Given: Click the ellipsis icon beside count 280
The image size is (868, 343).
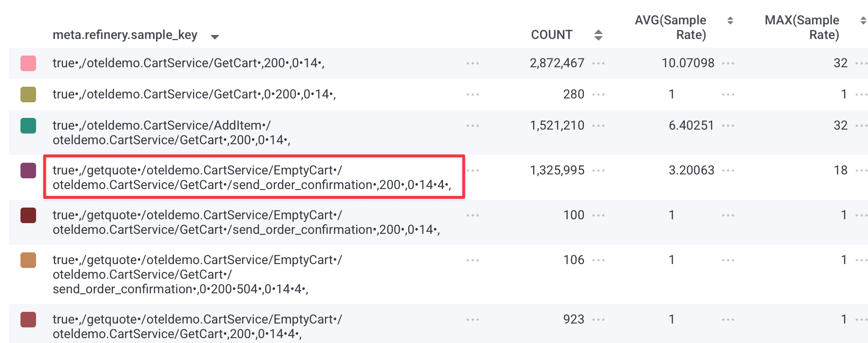Looking at the screenshot, I should [600, 94].
